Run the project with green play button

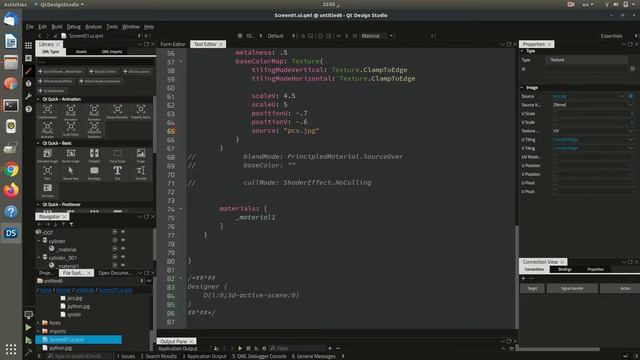tap(28, 327)
